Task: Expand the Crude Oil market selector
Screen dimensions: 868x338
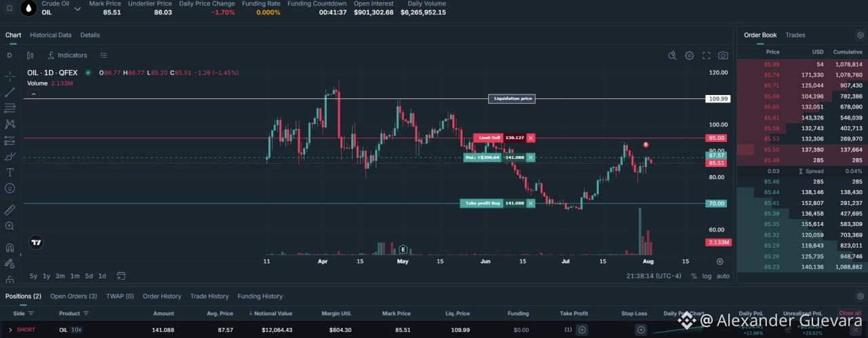Action: [77, 8]
